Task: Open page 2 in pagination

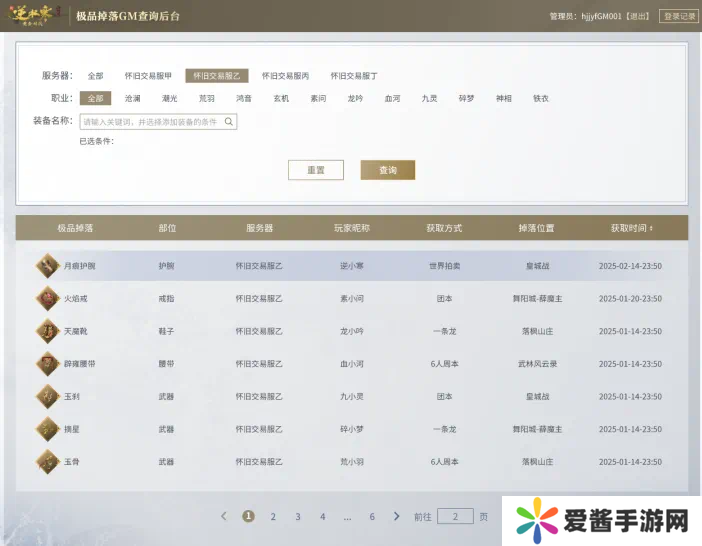Action: pyautogui.click(x=273, y=517)
